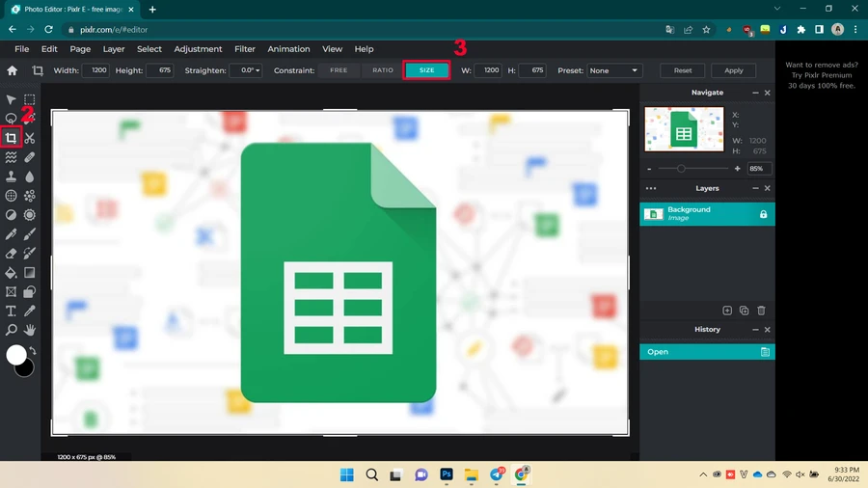Collapse the History panel
Screen dimensions: 868x488
[x=755, y=329]
